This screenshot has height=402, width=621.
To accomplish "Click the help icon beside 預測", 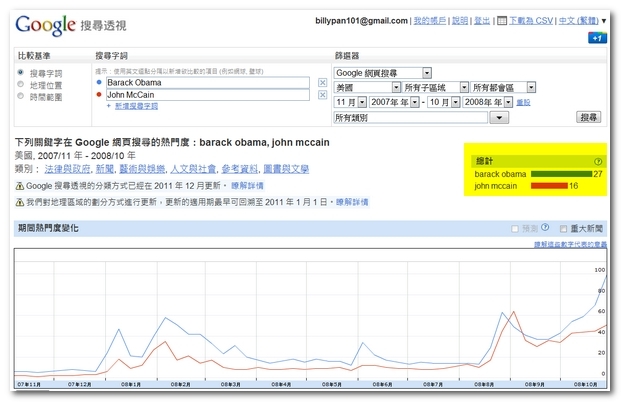I will (x=545, y=227).
